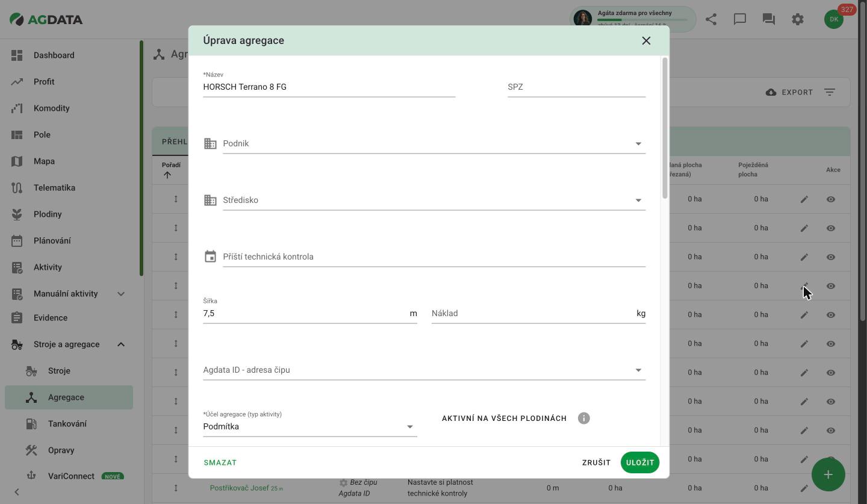Open Účel agregace dropdown showing Podmítka
The image size is (867, 504).
tap(310, 426)
